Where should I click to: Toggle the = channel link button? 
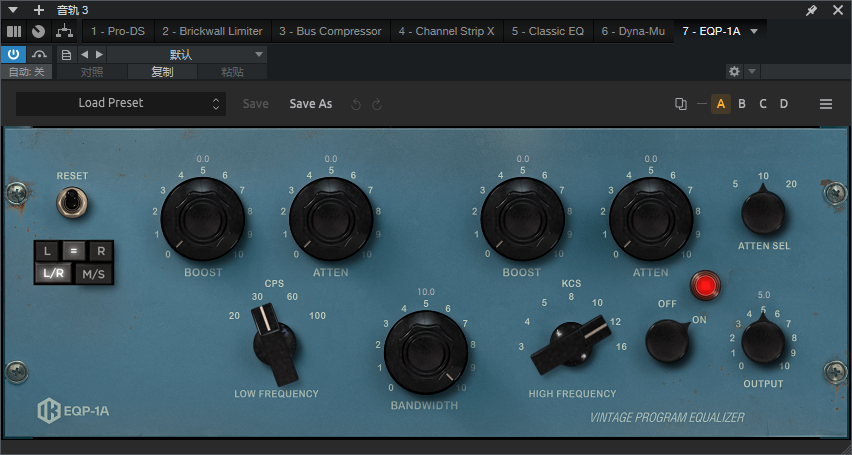point(73,251)
